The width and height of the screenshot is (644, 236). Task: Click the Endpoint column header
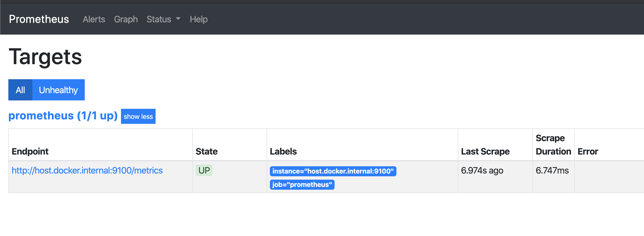[30, 151]
